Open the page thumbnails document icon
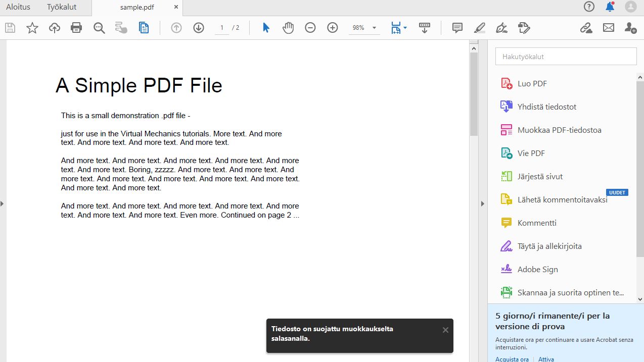The width and height of the screenshot is (644, 362). point(144,28)
